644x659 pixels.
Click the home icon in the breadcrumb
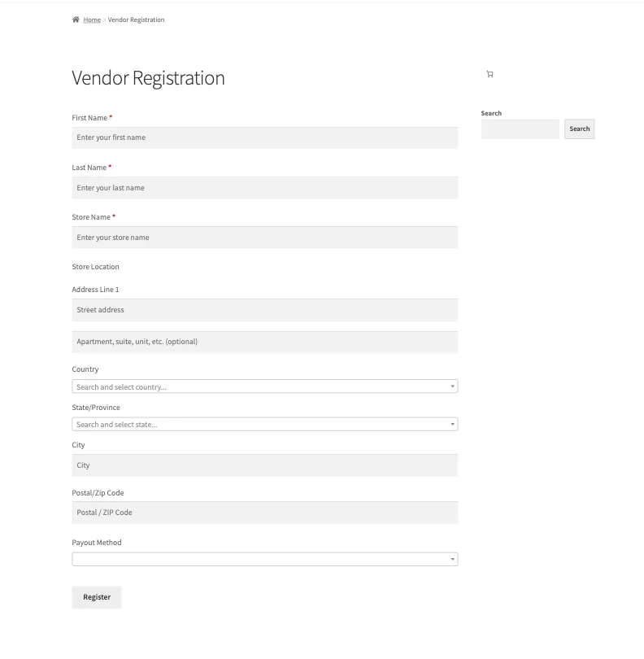[x=76, y=20]
